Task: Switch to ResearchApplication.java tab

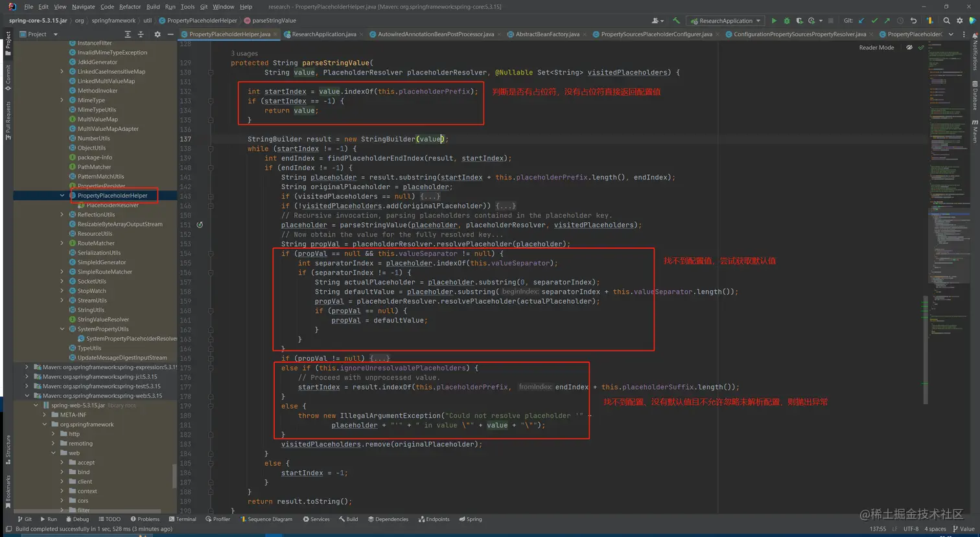Action: [x=323, y=34]
